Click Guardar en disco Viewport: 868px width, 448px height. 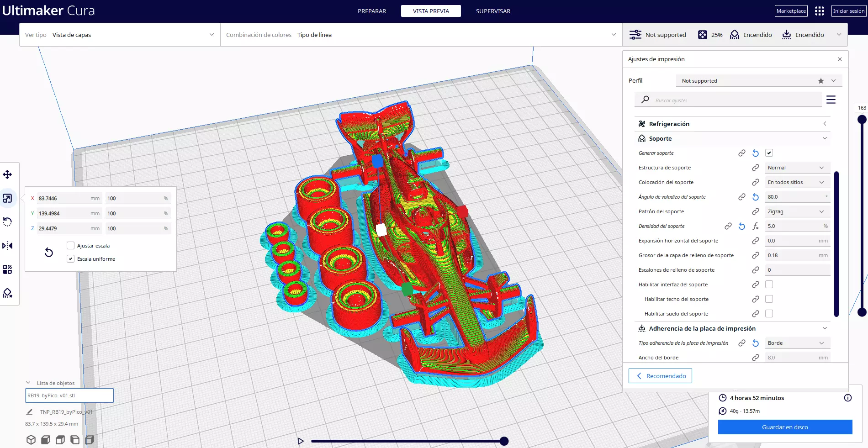pos(785,427)
